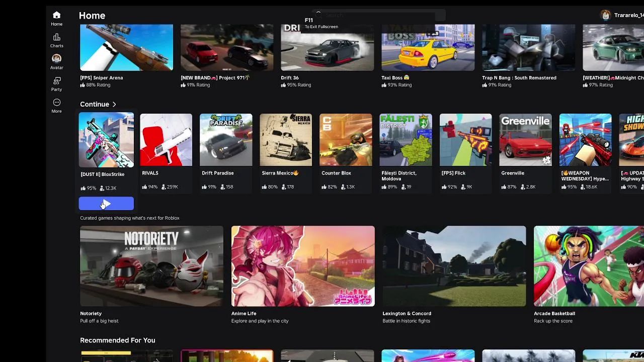Open the RIVALS game thumbnail
This screenshot has width=644, height=362.
pyautogui.click(x=166, y=140)
